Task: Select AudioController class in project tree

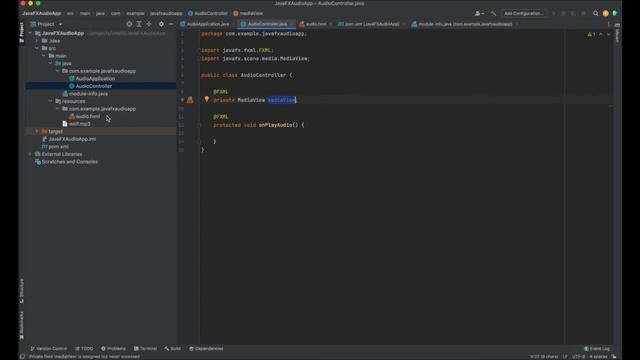Action: [x=90, y=86]
